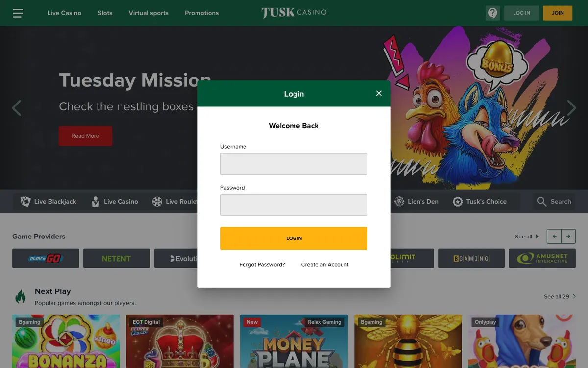
Task: Select NetEnt provider logo
Action: [117, 258]
